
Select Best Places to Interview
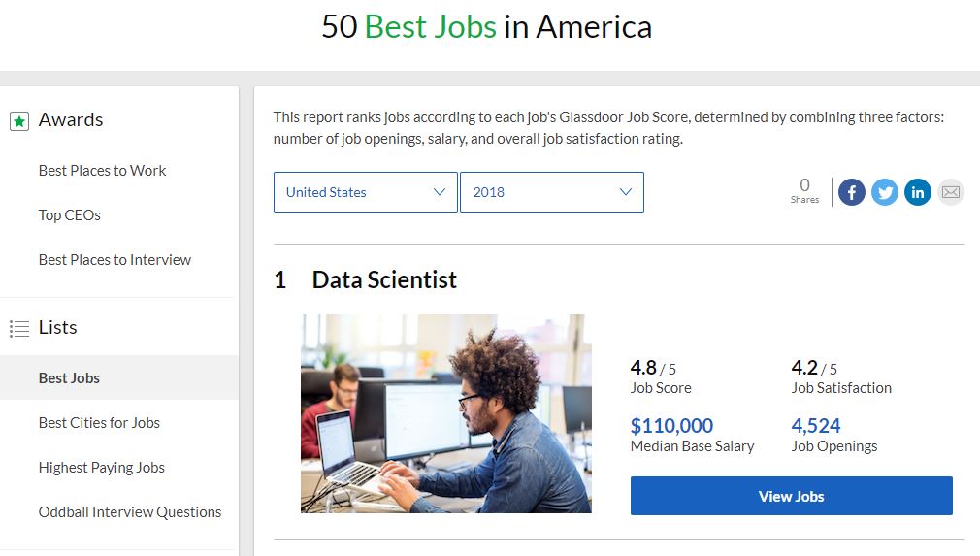(114, 260)
